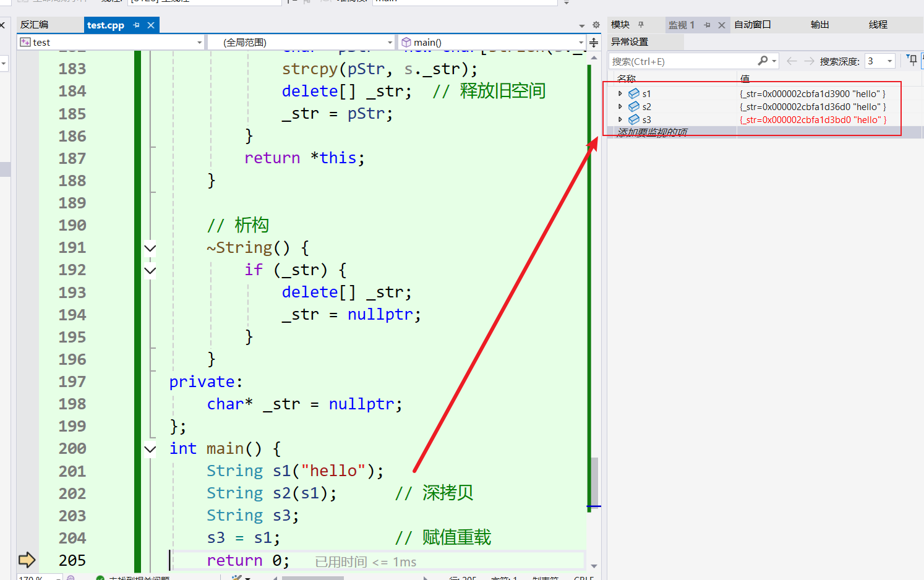Go to next search result arrow
The height and width of the screenshot is (580, 924).
(x=809, y=61)
